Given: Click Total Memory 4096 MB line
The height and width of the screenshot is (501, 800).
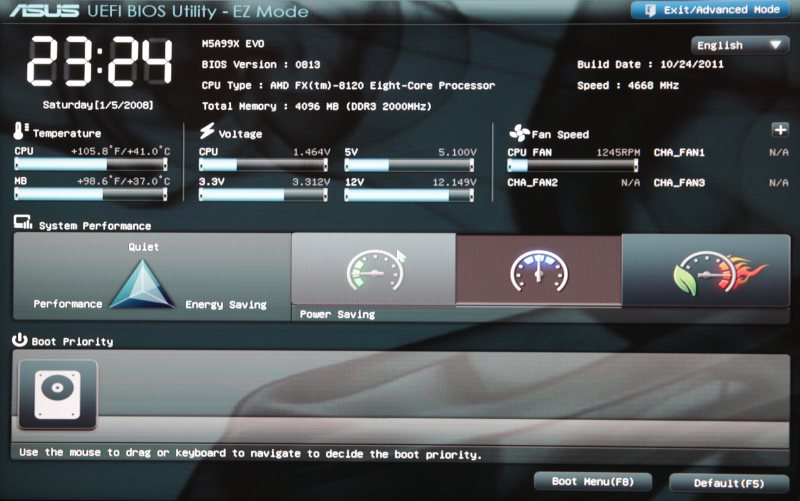Looking at the screenshot, I should pos(316,106).
